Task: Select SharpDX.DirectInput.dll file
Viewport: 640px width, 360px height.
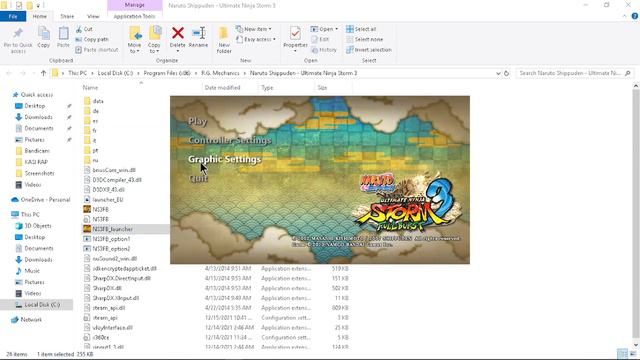Action: pos(122,278)
